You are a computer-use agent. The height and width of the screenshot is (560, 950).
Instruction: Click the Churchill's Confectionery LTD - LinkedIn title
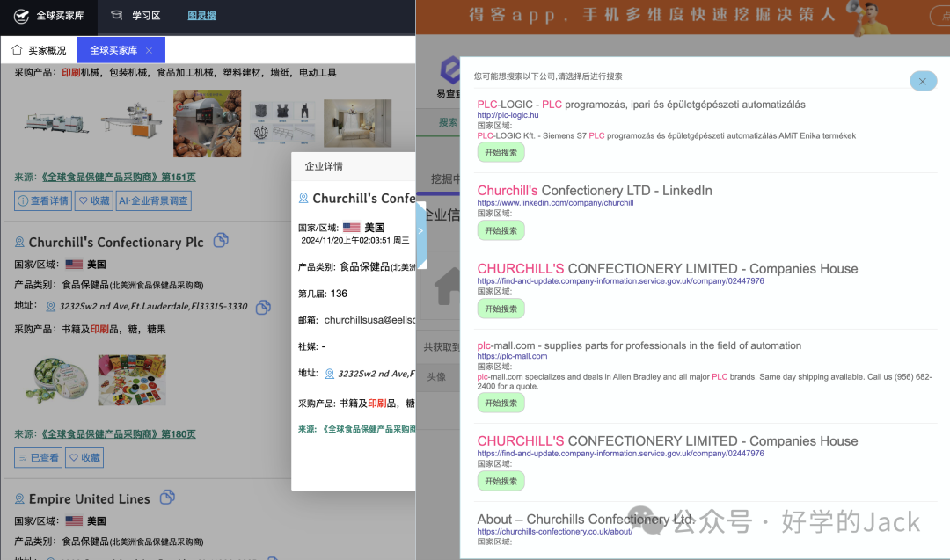(595, 190)
